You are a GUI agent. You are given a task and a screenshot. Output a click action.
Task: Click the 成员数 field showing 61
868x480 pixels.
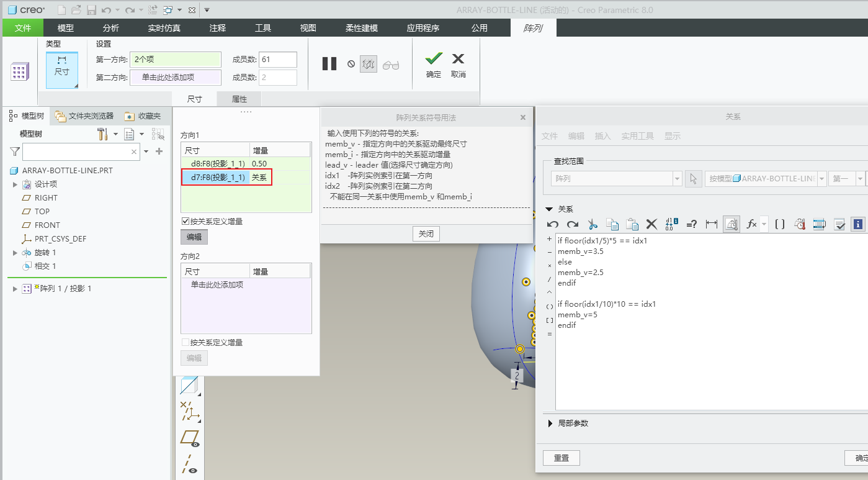[278, 60]
